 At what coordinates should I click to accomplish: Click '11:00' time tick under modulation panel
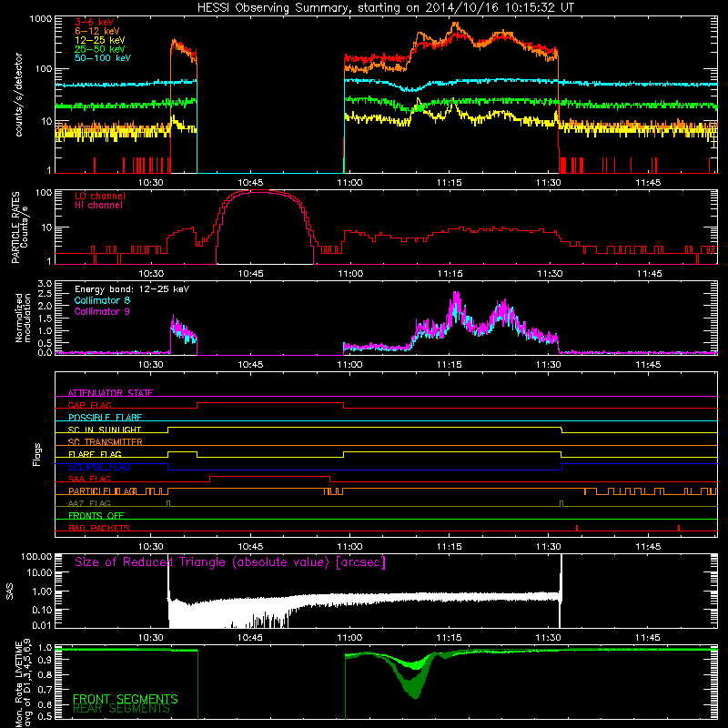pos(350,365)
